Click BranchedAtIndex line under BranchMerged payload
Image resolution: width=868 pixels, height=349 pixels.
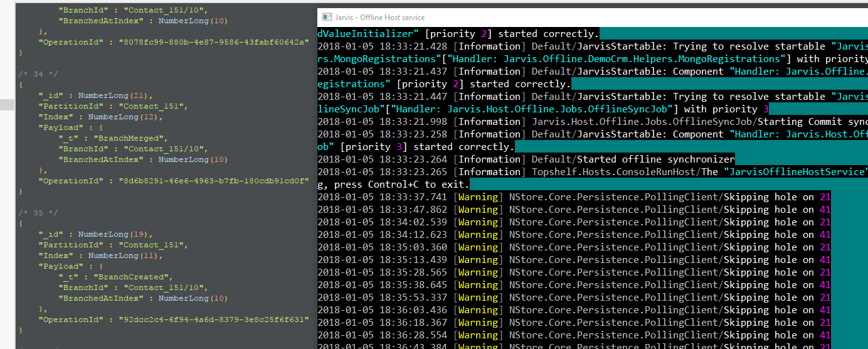point(144,159)
